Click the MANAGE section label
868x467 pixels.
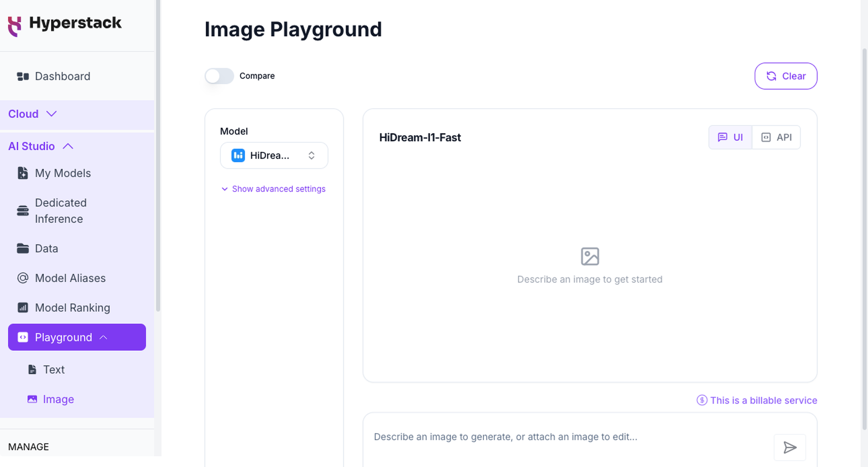tap(29, 447)
